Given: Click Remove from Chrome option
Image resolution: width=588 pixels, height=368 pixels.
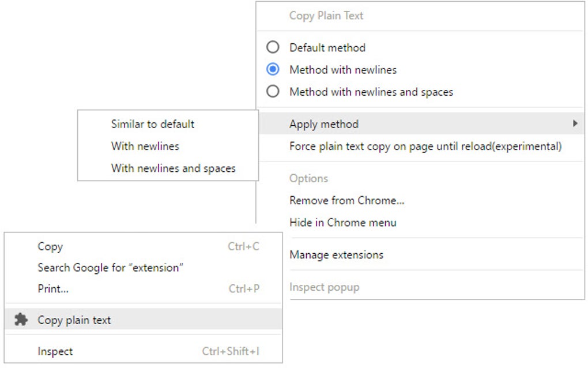Looking at the screenshot, I should click(346, 201).
